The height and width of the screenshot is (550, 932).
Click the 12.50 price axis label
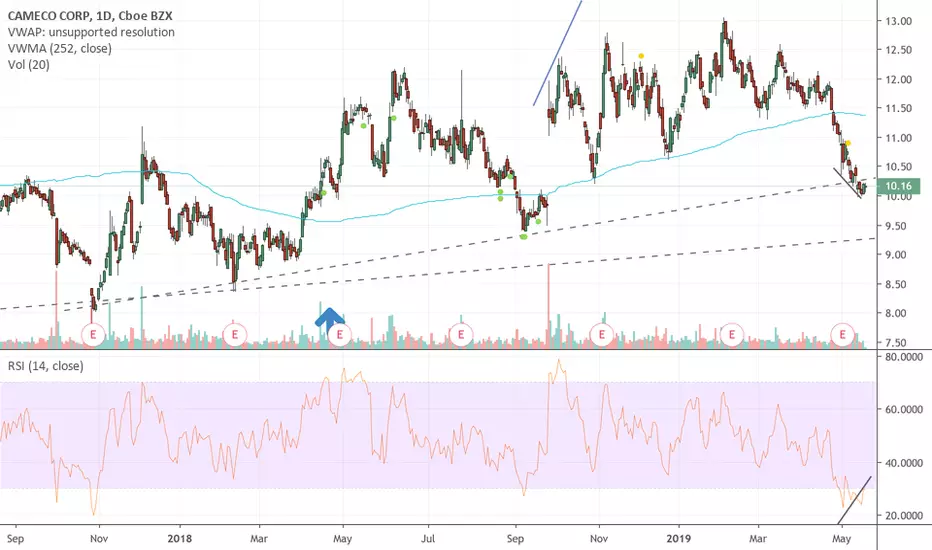[x=899, y=50]
